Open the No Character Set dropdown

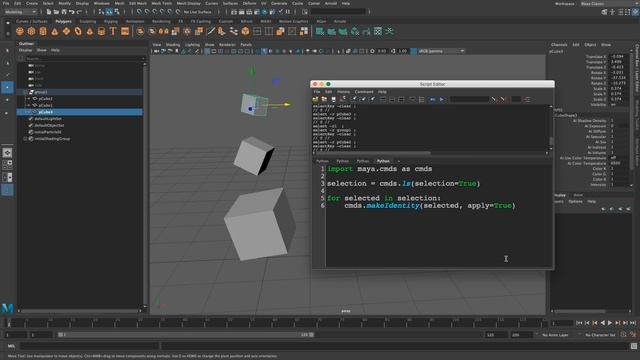coord(600,335)
